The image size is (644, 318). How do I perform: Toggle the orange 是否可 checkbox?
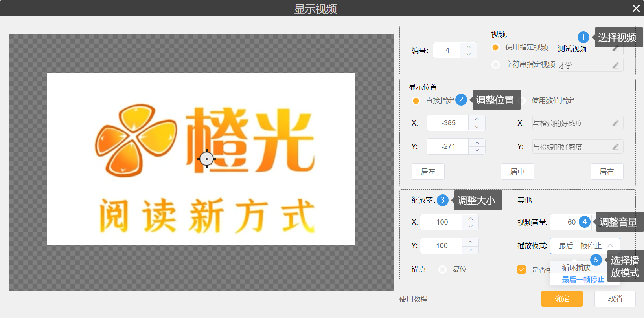pos(522,270)
